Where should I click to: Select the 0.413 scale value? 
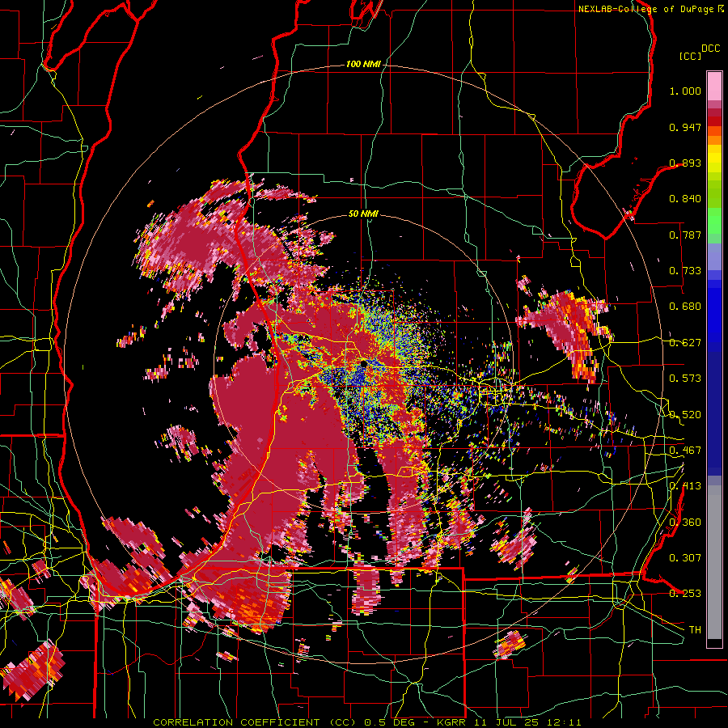[685, 486]
